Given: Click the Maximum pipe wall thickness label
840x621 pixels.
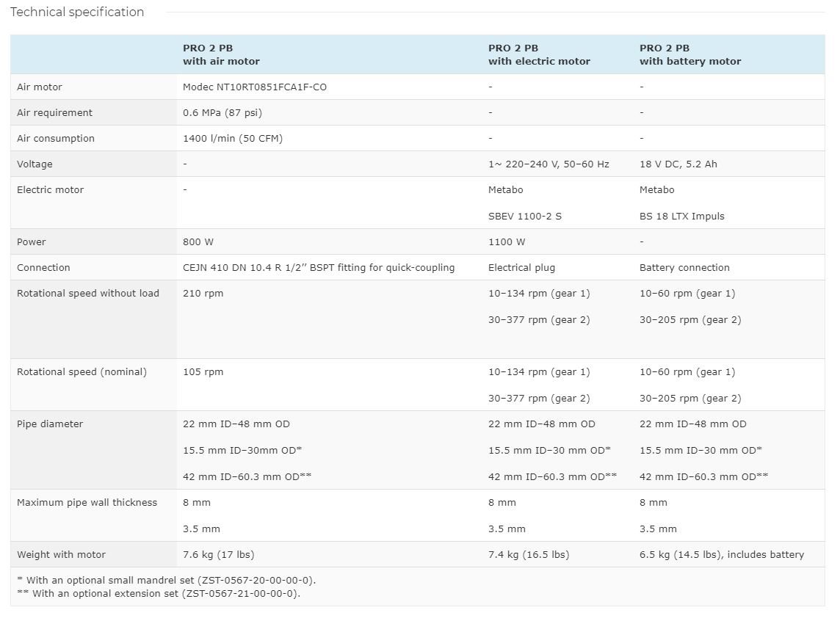Looking at the screenshot, I should (87, 502).
